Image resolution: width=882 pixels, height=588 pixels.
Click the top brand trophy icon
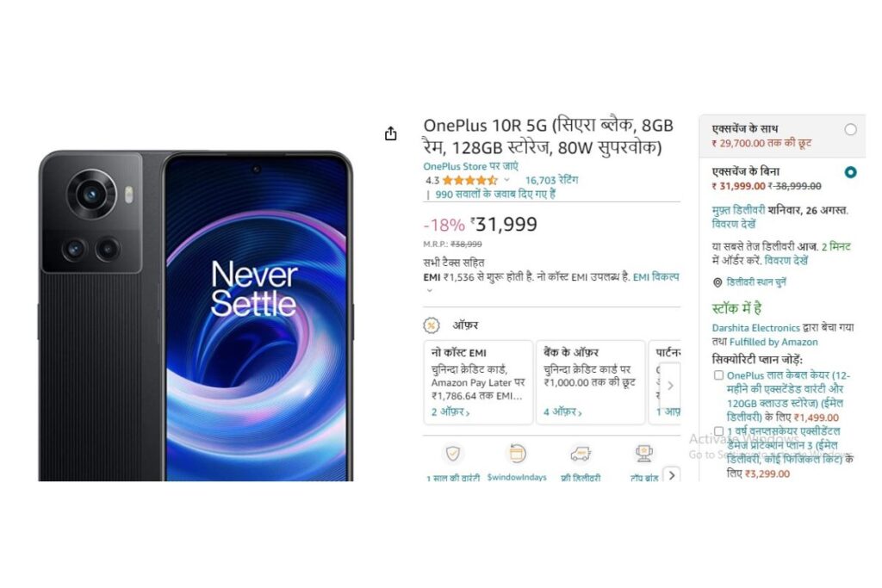coord(643,453)
